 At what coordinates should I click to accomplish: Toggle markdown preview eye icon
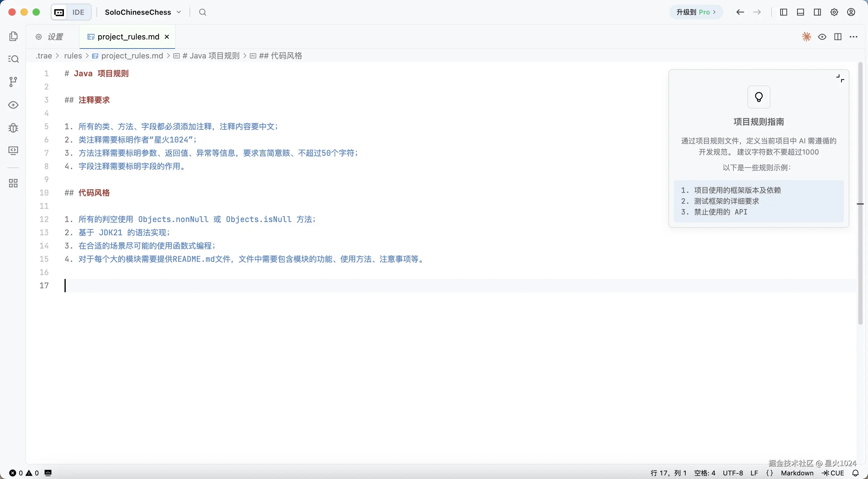[822, 37]
